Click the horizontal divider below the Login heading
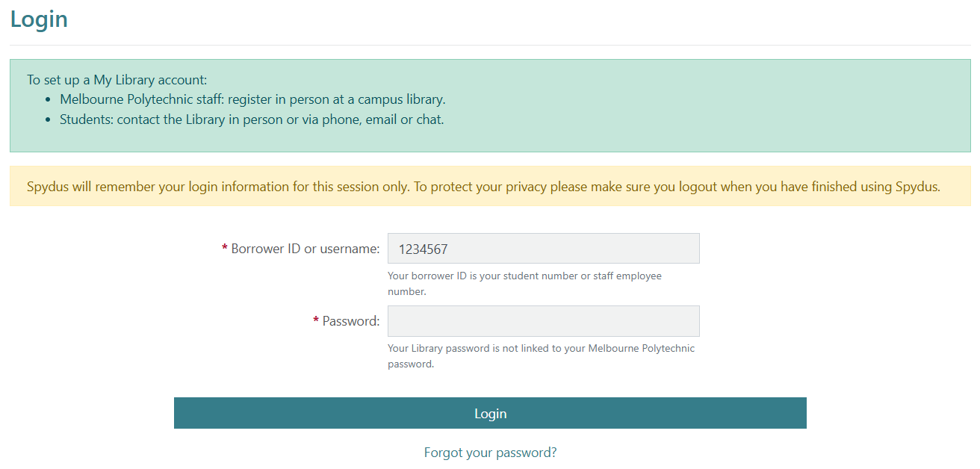 coord(490,46)
